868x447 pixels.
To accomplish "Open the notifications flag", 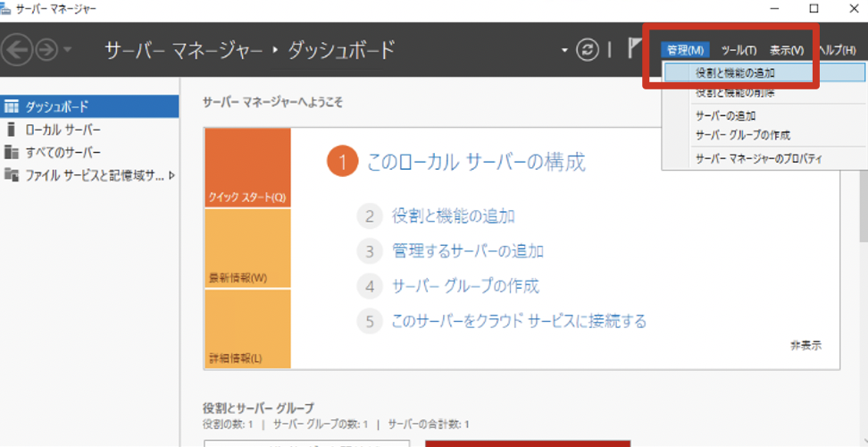I will 634,49.
